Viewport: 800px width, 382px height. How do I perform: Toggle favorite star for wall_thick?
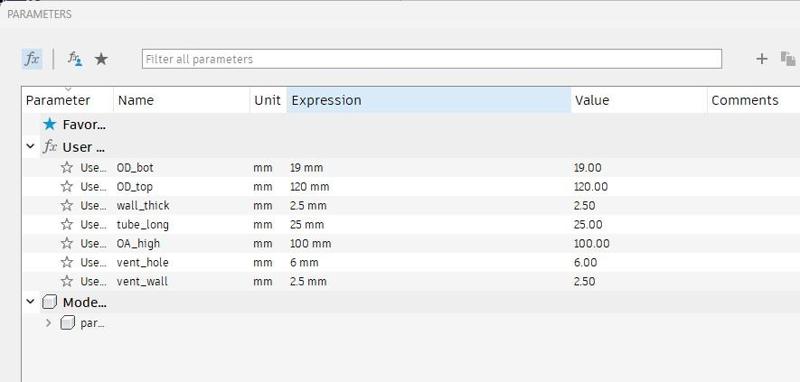(67, 206)
